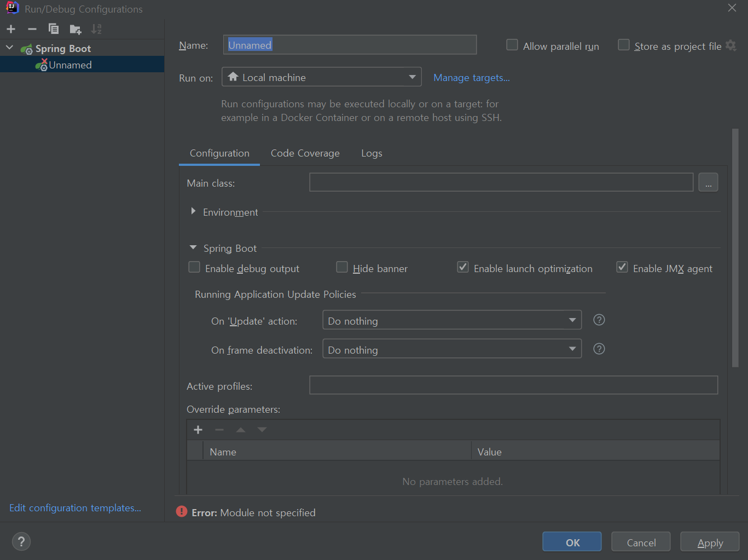The height and width of the screenshot is (560, 748).
Task: Click the No parameters added text
Action: (x=453, y=482)
